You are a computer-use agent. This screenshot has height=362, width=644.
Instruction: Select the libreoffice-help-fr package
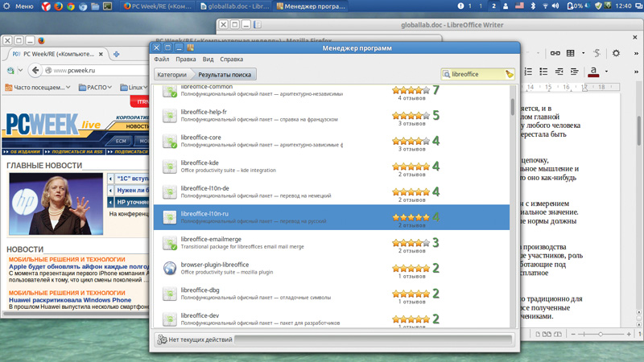tap(332, 115)
